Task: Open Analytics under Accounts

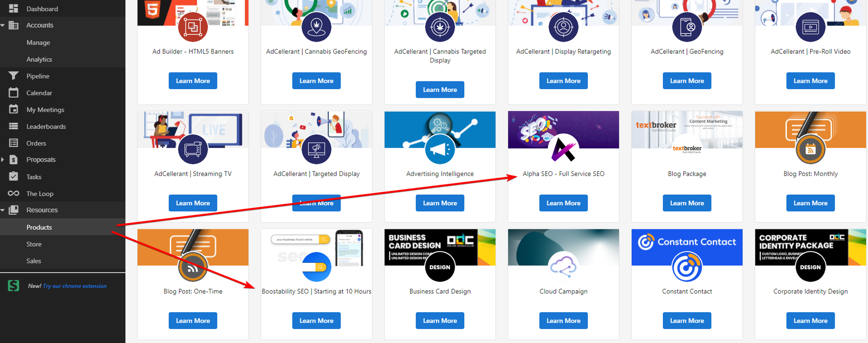Action: tap(39, 59)
